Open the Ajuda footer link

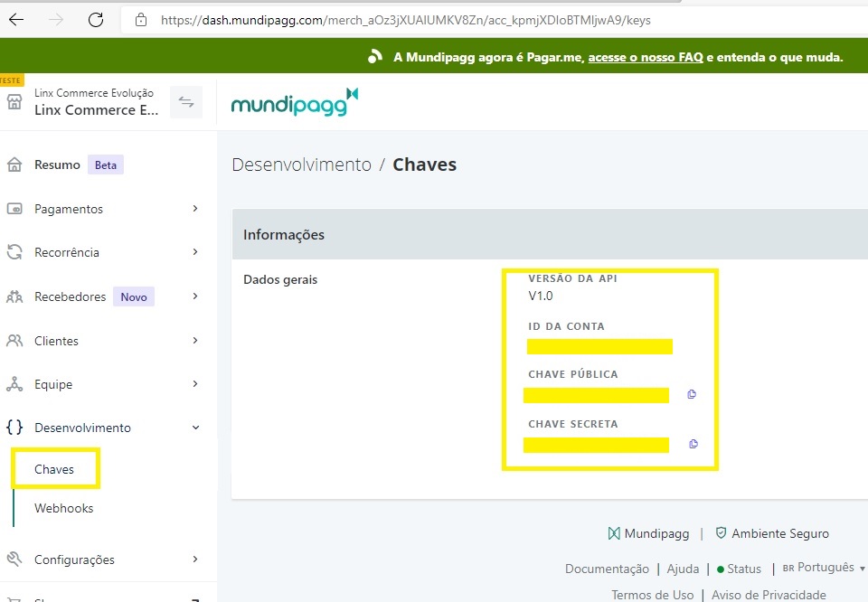[684, 569]
